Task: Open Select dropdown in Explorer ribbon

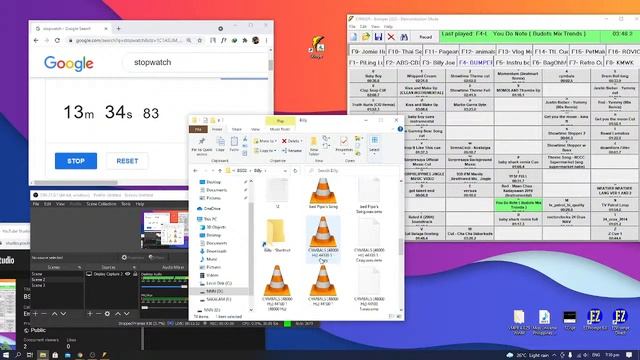Action: [374, 145]
